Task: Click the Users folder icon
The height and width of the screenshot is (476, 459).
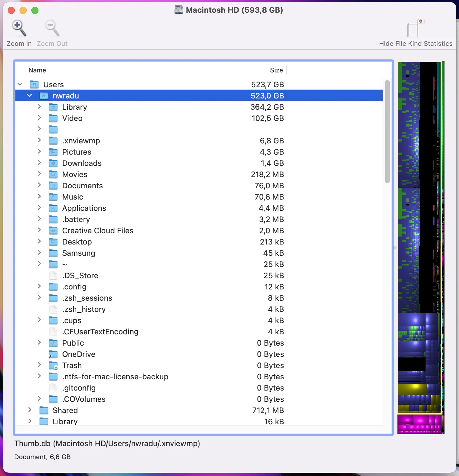Action: click(34, 85)
